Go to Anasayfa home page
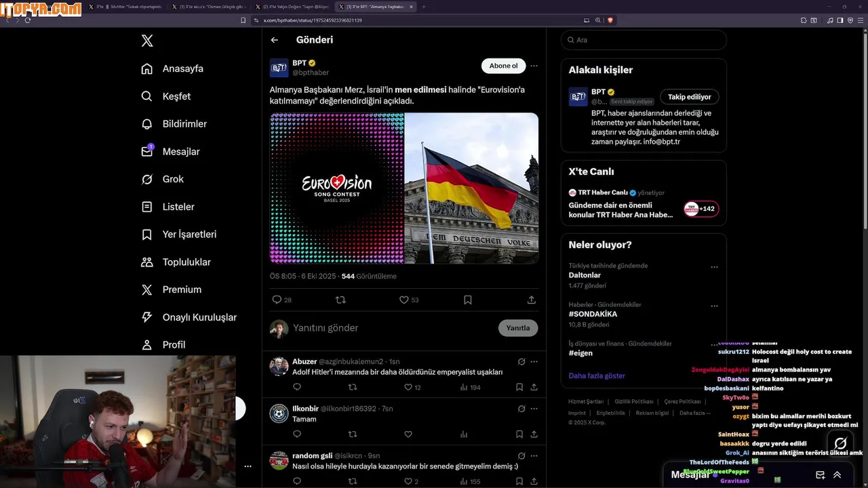 (172, 68)
